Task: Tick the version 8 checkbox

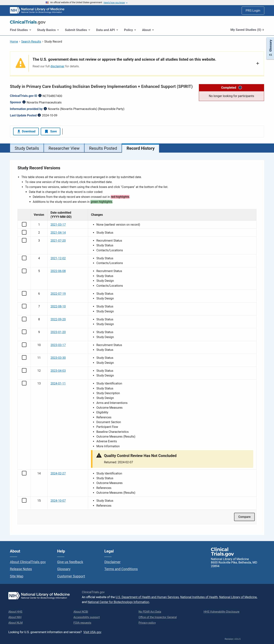Action: click(x=24, y=319)
